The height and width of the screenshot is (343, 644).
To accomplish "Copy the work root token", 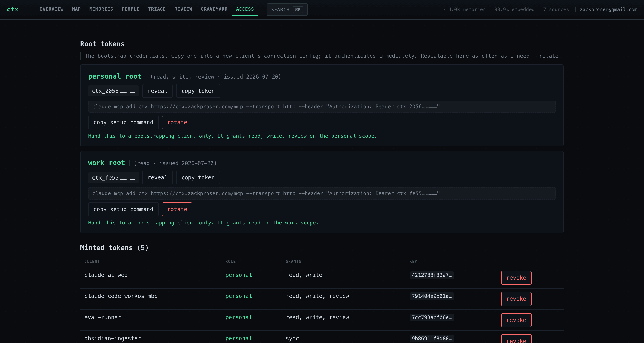I will (x=198, y=178).
